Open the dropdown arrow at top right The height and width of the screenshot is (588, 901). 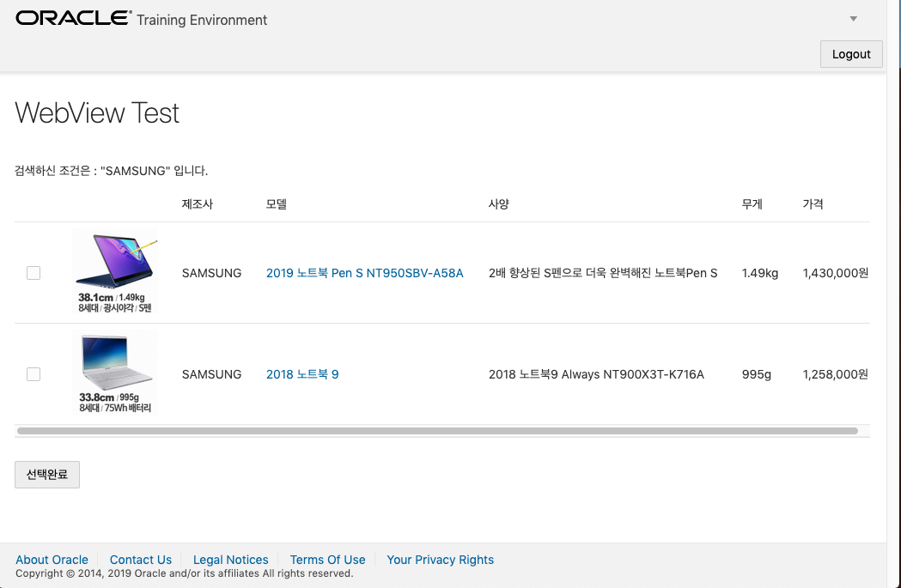coord(853,19)
